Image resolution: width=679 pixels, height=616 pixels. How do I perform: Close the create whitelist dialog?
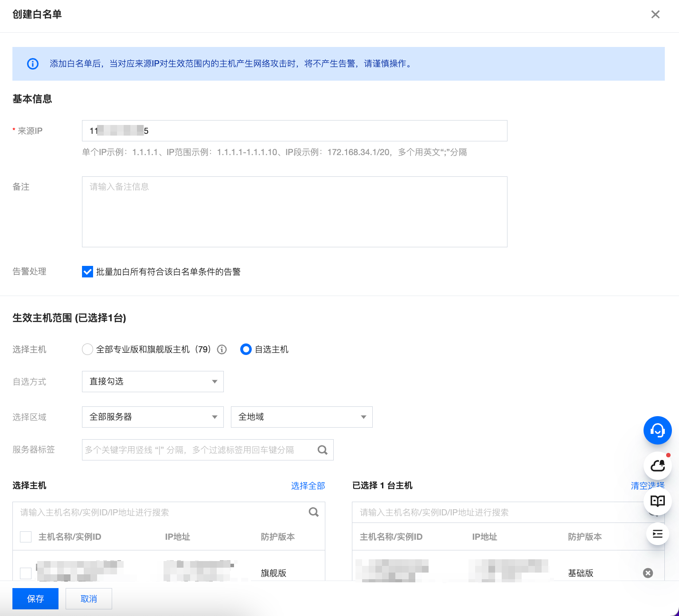pyautogui.click(x=655, y=14)
